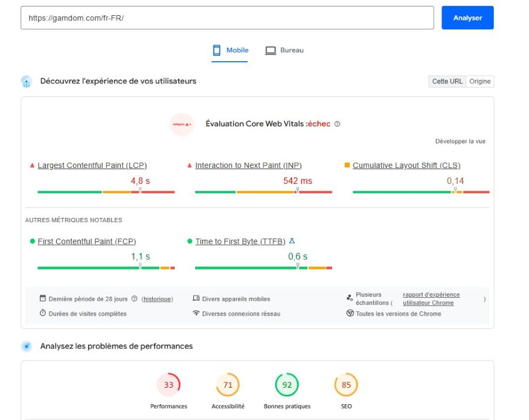The image size is (529, 420).
Task: Click Toutes les versions de Chrome text
Action: coord(399,314)
